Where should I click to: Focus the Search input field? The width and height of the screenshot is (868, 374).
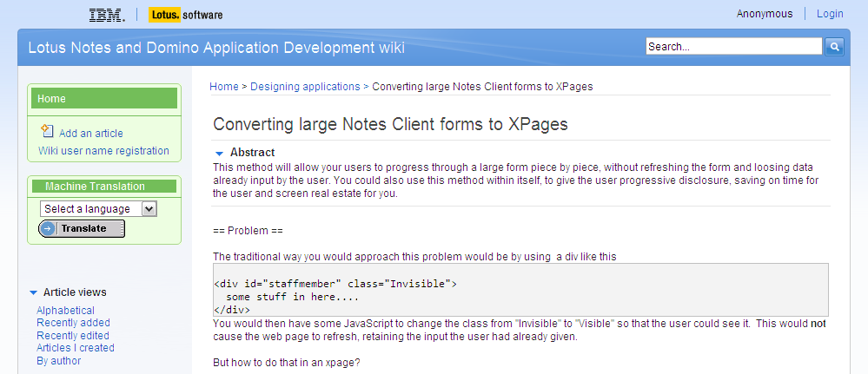(x=734, y=47)
